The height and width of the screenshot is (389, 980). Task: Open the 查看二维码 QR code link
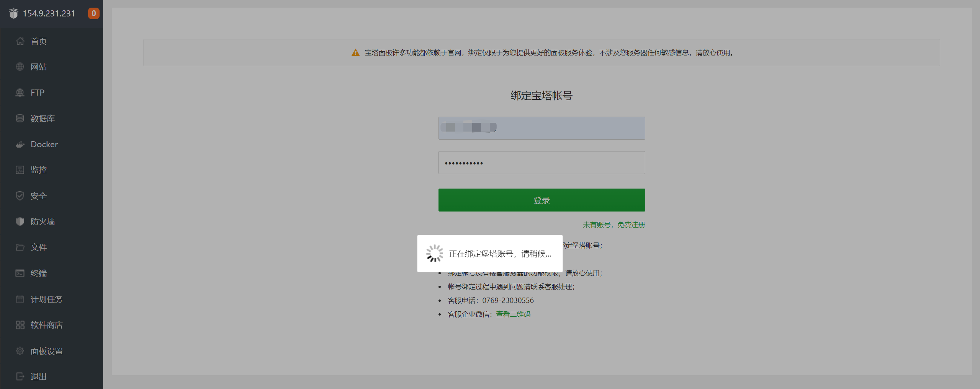[x=513, y=314]
